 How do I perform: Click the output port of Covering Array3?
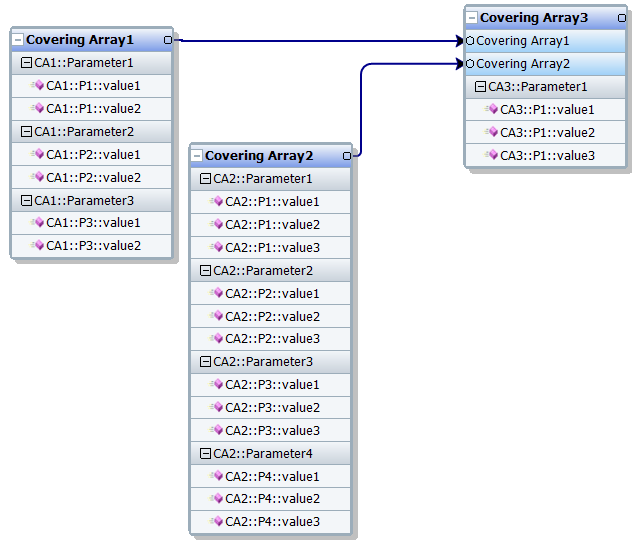(622, 18)
